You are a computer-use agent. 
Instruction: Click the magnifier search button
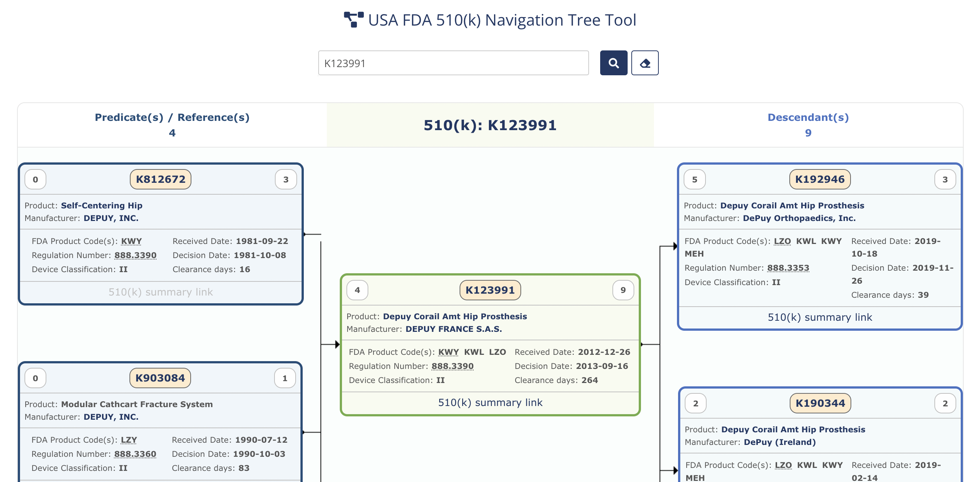(x=613, y=63)
